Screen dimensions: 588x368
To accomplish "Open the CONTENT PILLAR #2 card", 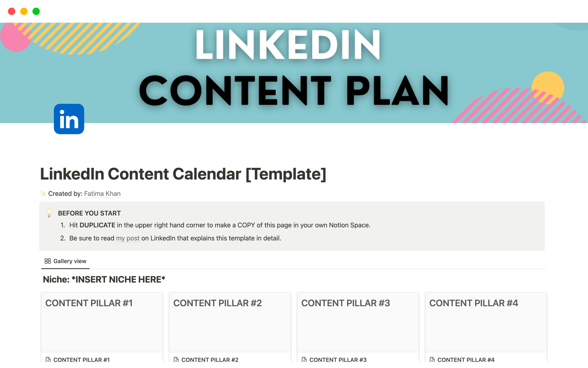I will [230, 322].
